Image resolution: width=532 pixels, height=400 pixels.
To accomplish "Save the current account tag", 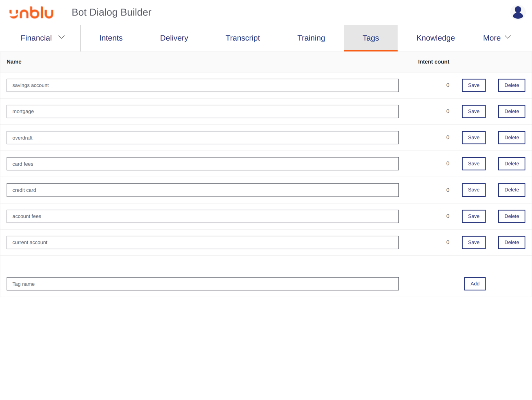I will (473, 242).
